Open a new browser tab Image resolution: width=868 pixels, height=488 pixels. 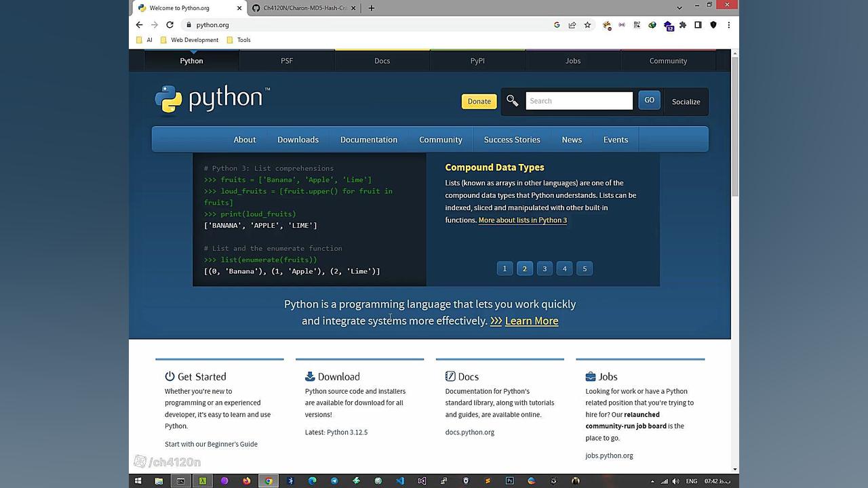(x=371, y=8)
